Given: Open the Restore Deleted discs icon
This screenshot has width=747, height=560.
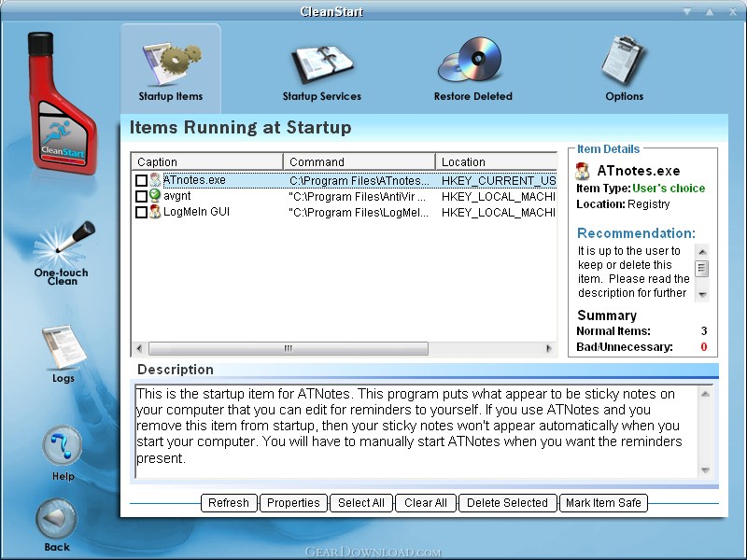Looking at the screenshot, I should tap(471, 60).
